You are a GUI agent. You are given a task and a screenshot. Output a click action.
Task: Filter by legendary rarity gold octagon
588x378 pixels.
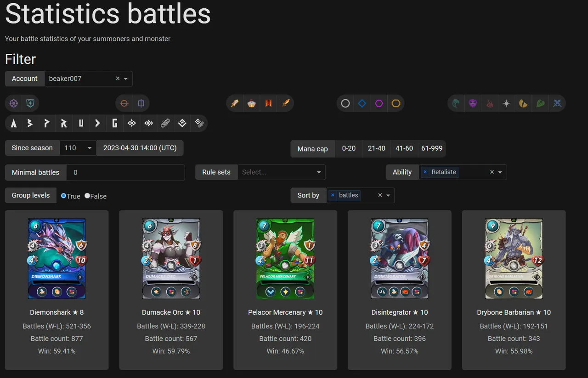pyautogui.click(x=396, y=103)
